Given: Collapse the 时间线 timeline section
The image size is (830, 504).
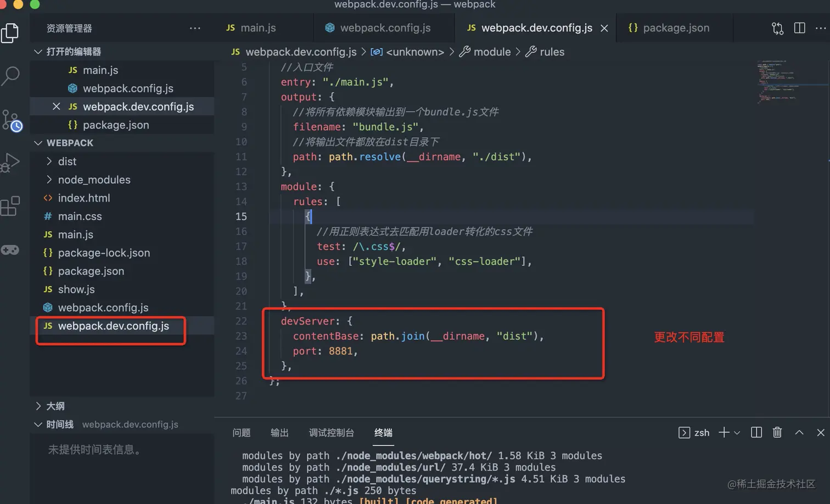Looking at the screenshot, I should [x=38, y=424].
